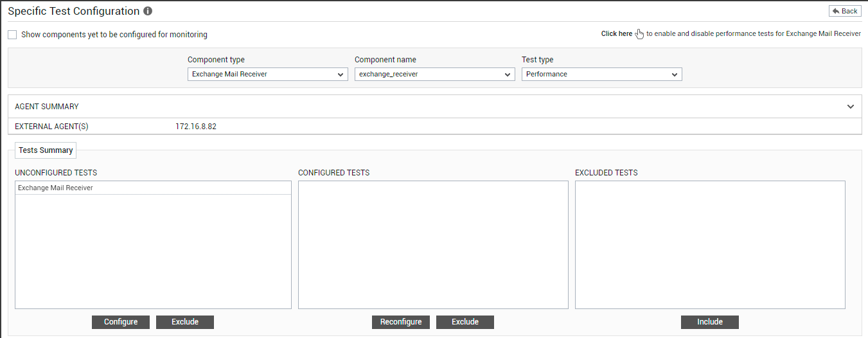Screen dimensions: 868x338
Task: Click the 'Click here' link
Action: 617,34
